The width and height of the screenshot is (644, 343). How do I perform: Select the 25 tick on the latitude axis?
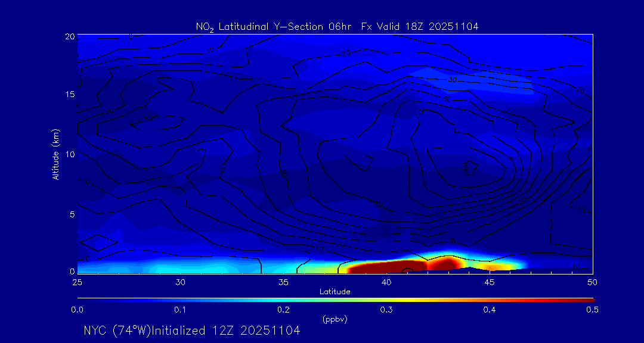(77, 282)
